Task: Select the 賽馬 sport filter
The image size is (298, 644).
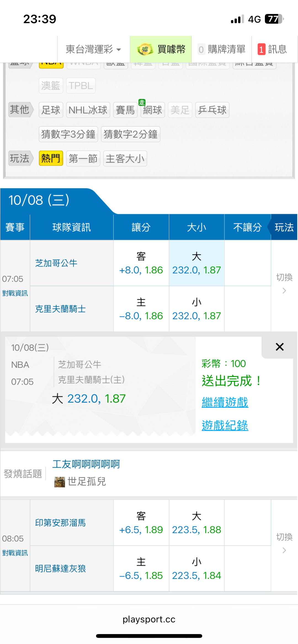Action: tap(125, 110)
